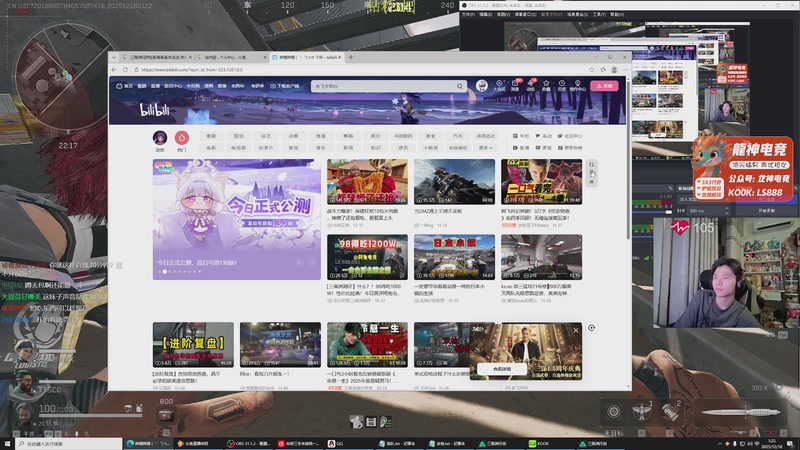This screenshot has height=450, width=800.
Task: Click the pink 投稿 upload button
Action: pos(605,86)
